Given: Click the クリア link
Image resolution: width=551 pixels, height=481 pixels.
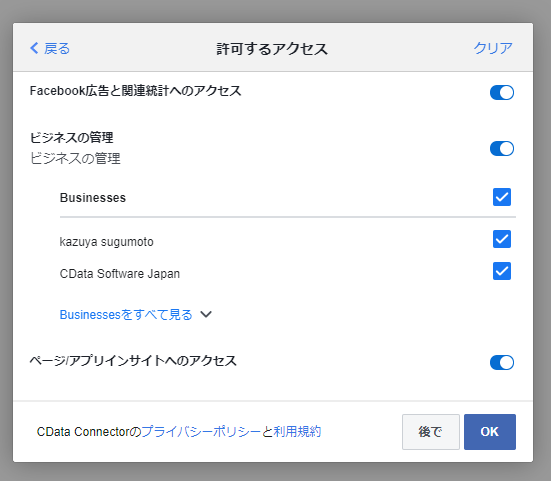Looking at the screenshot, I should pos(493,48).
